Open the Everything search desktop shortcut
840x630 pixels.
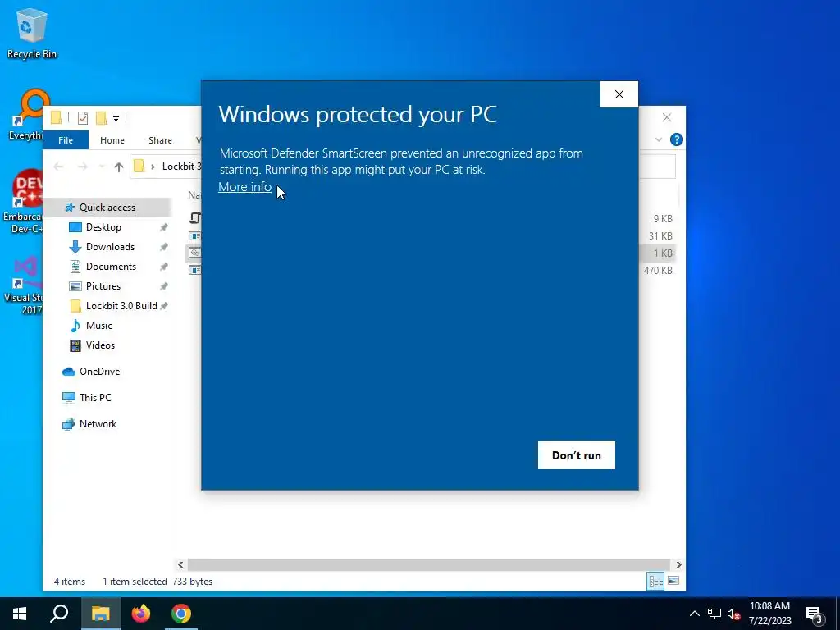(25, 114)
